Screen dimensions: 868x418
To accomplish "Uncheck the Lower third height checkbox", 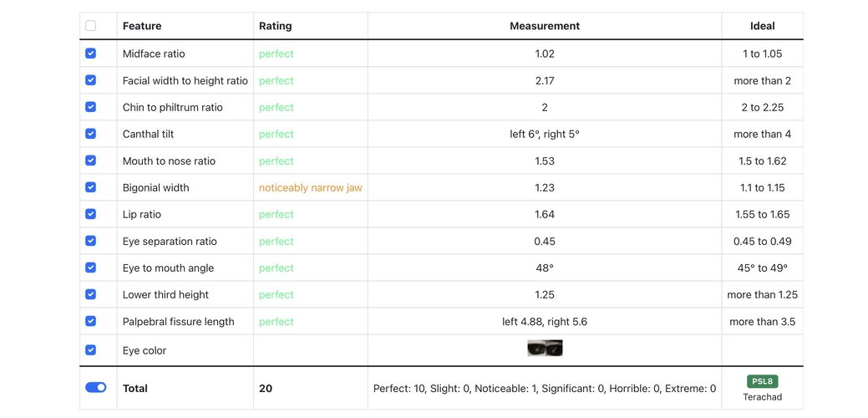I will tap(90, 294).
